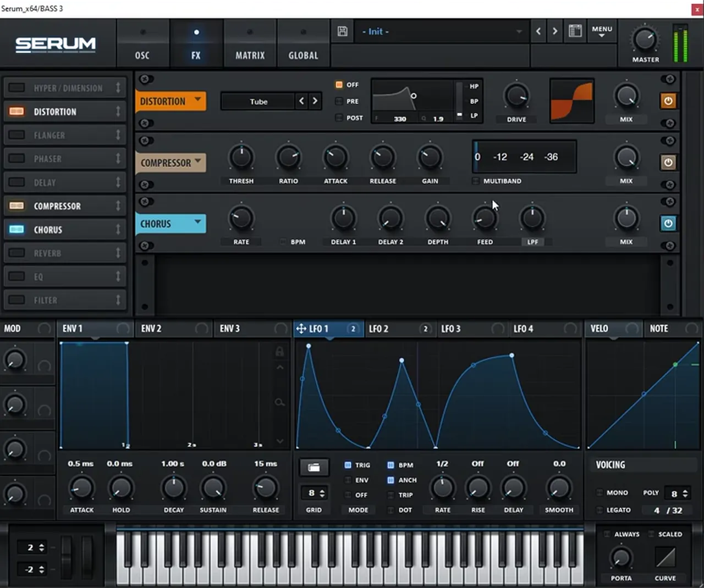Select the LFO 2 tab
The height and width of the screenshot is (588, 704).
(399, 329)
